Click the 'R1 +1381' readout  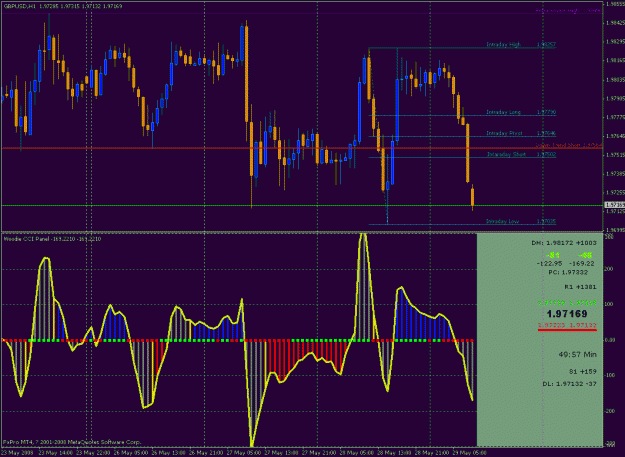pyautogui.click(x=580, y=287)
